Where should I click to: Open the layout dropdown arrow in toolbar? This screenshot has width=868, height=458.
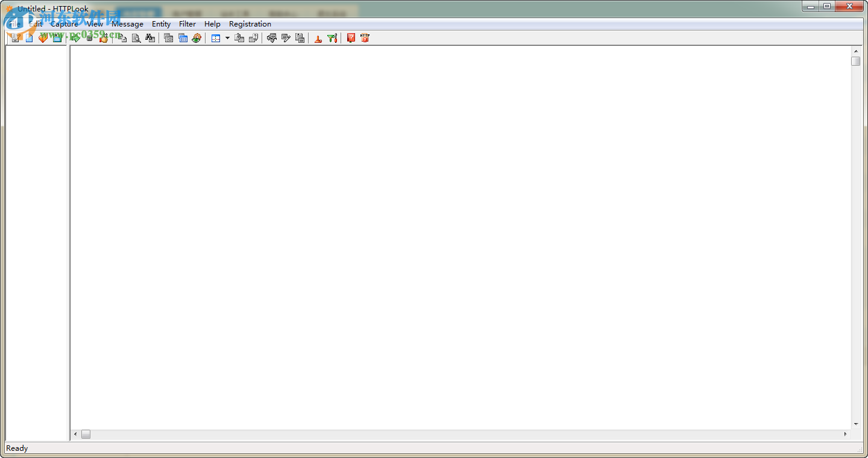(x=227, y=38)
